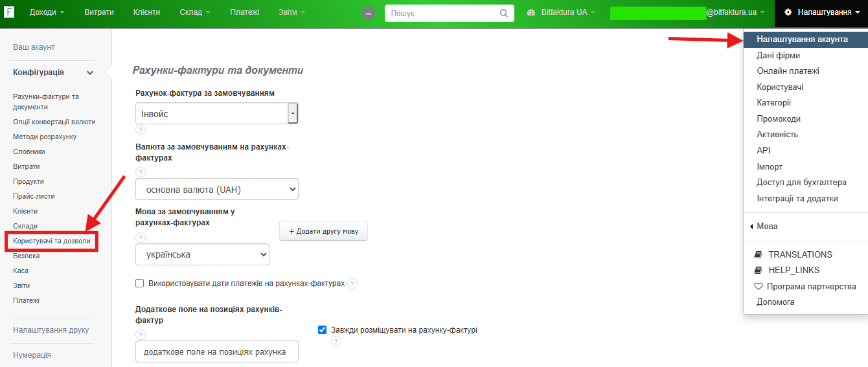Open Методи розрахунку sidebar link
This screenshot has height=367, width=868.
(x=45, y=137)
